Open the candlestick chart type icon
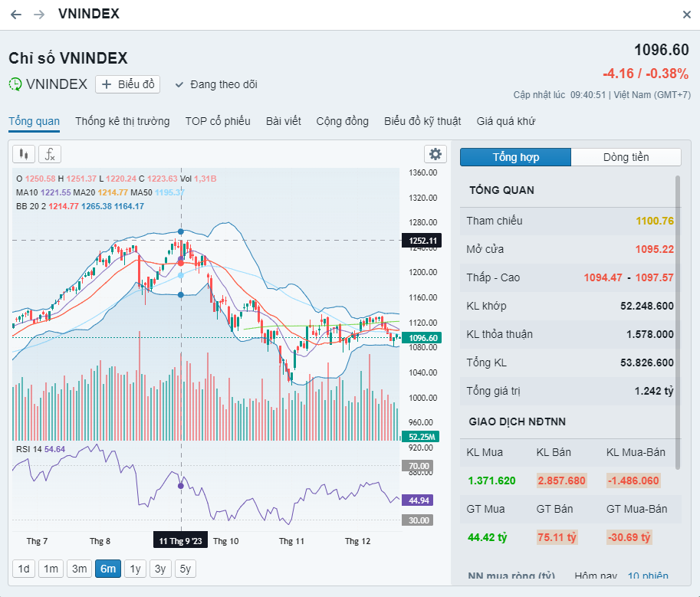This screenshot has width=700, height=597. point(25,154)
